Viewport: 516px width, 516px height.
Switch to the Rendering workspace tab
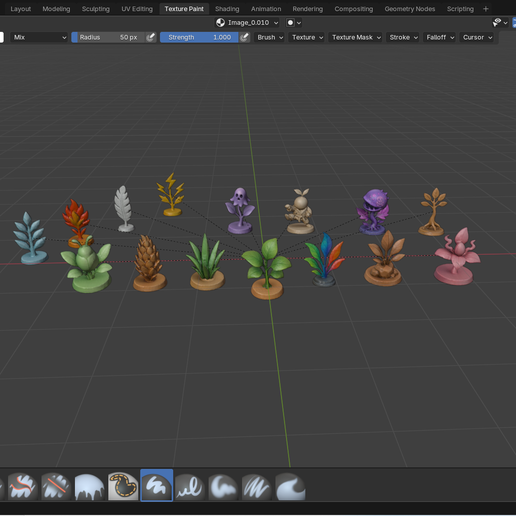[x=308, y=9]
